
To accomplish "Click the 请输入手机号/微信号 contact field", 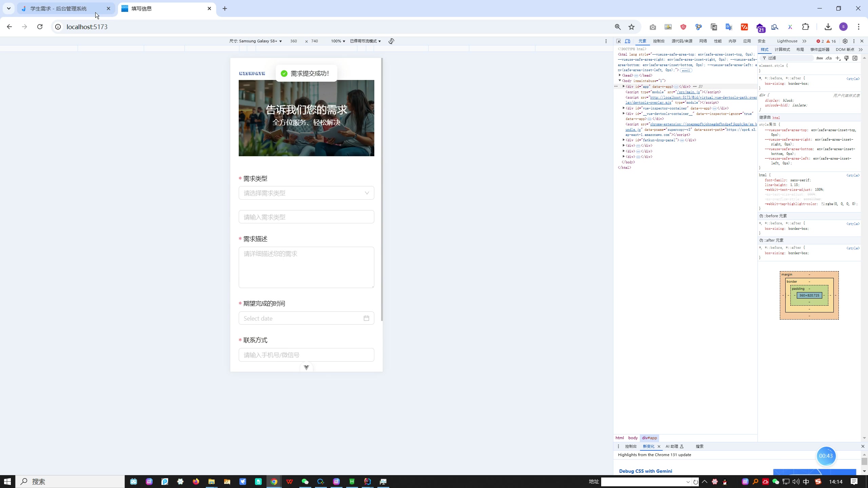I will coord(307,355).
